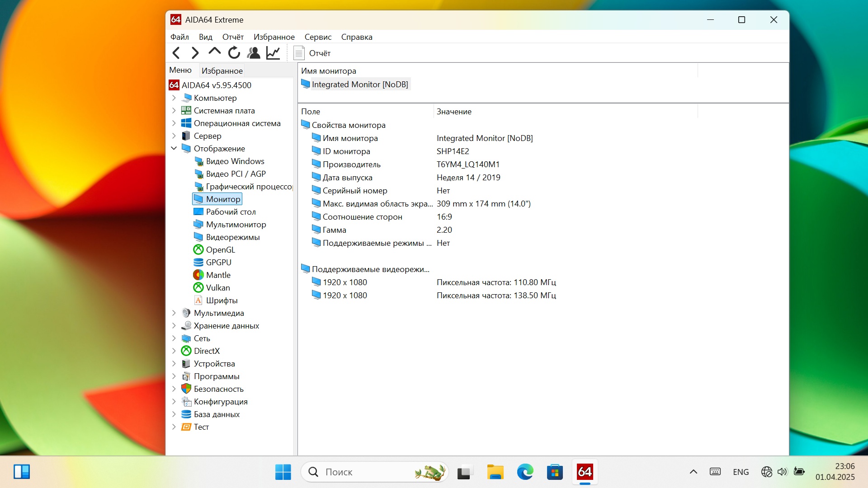
Task: Select Видео PCI / AGP icon in tree
Action: (x=198, y=174)
